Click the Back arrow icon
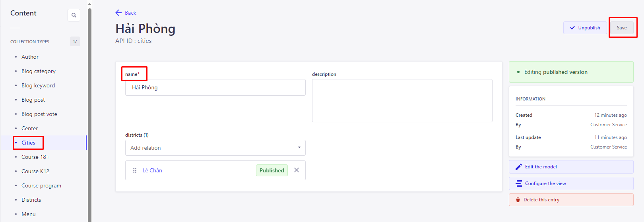The image size is (644, 222). coord(118,13)
